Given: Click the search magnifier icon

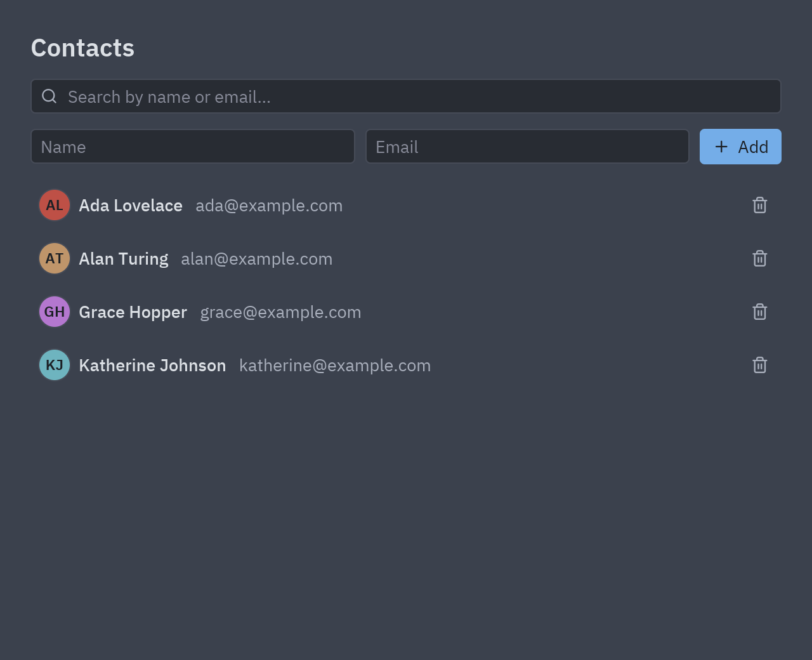Looking at the screenshot, I should click(x=49, y=96).
